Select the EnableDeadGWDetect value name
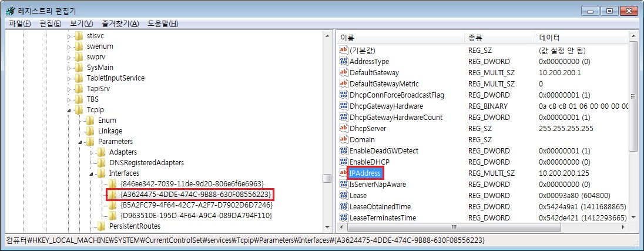The height and width of the screenshot is (251, 644). point(384,150)
